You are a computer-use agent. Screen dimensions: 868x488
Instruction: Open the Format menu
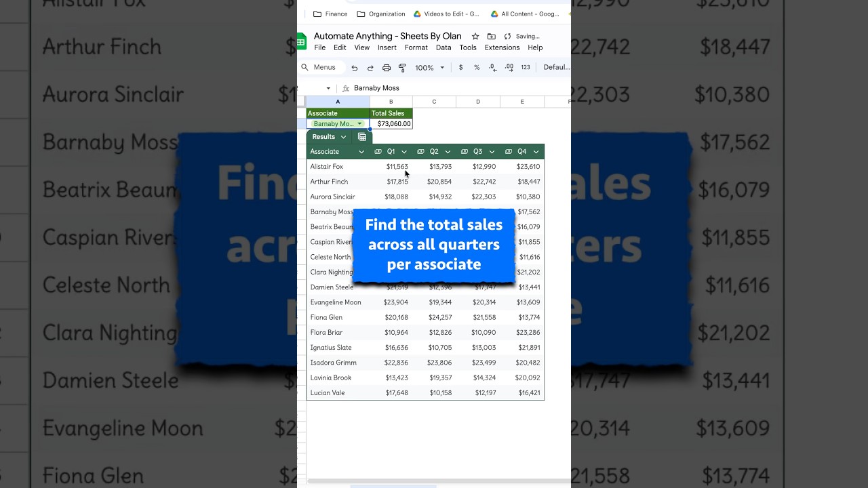pos(416,47)
